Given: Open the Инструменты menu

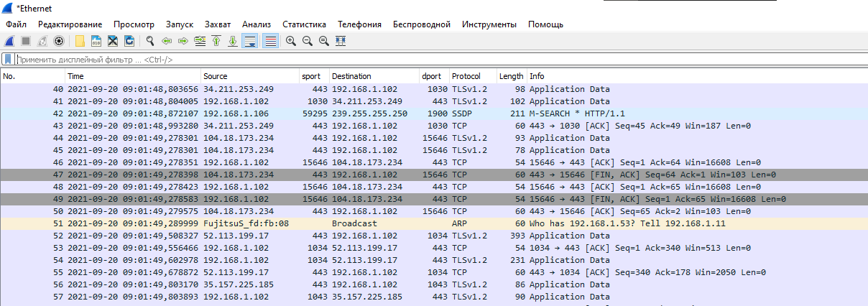Looking at the screenshot, I should pos(489,24).
